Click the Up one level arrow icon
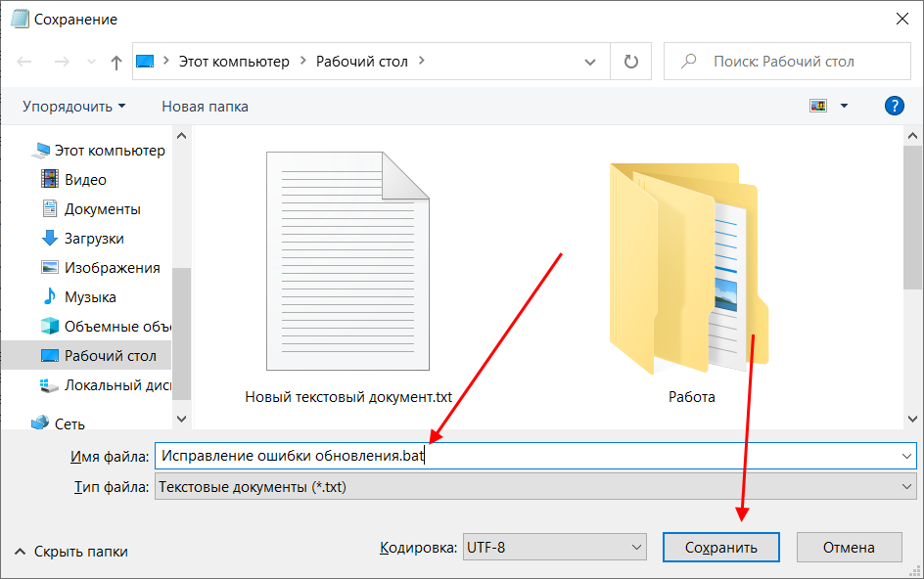 pos(116,62)
